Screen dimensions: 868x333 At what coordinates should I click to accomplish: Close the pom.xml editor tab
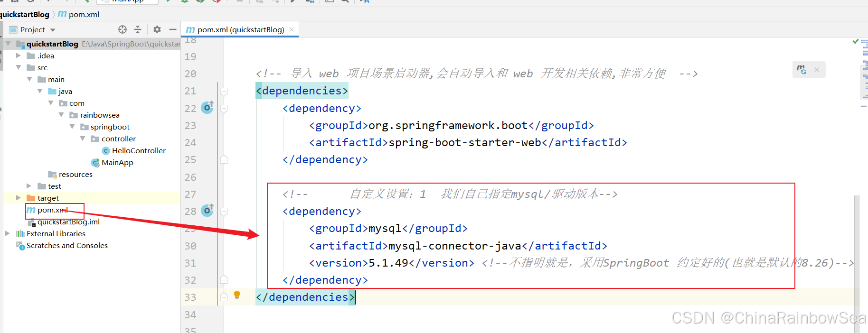point(292,29)
